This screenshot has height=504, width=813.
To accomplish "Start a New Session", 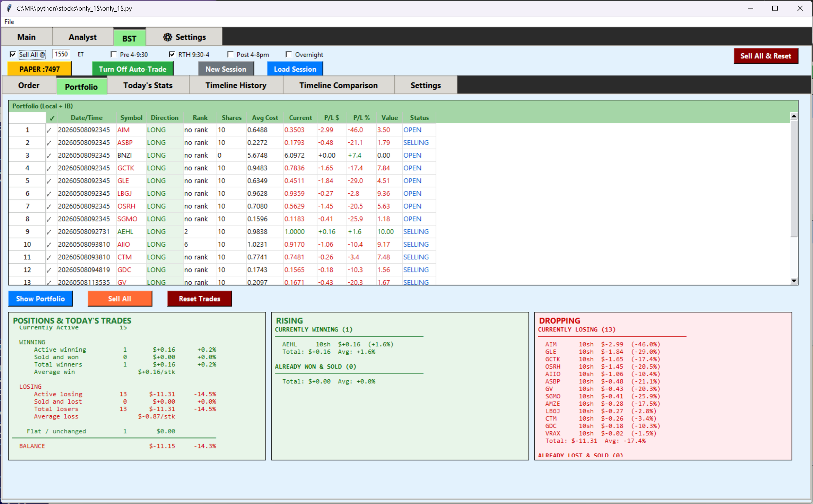I will (x=226, y=69).
